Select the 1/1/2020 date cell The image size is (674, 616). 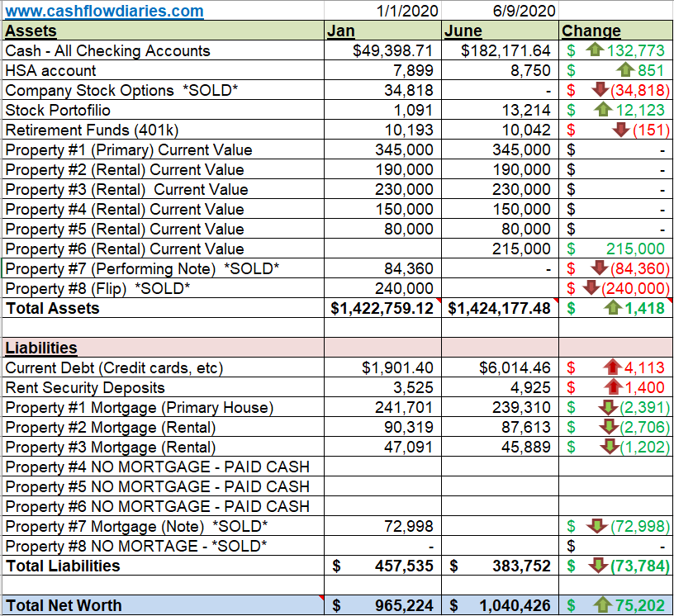382,11
